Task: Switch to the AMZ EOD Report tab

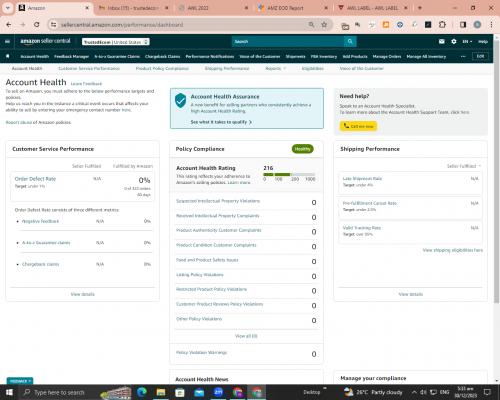Action: pyautogui.click(x=293, y=8)
